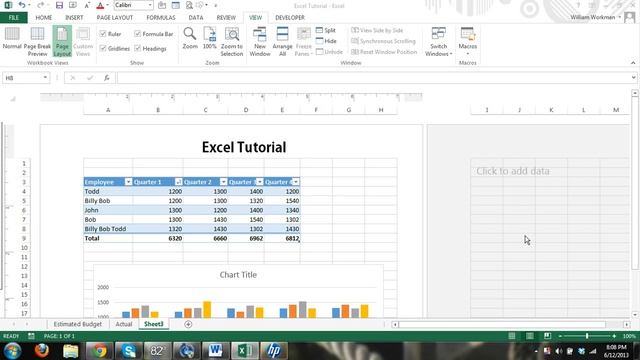Click the macro record icon in status bar

tap(31, 336)
